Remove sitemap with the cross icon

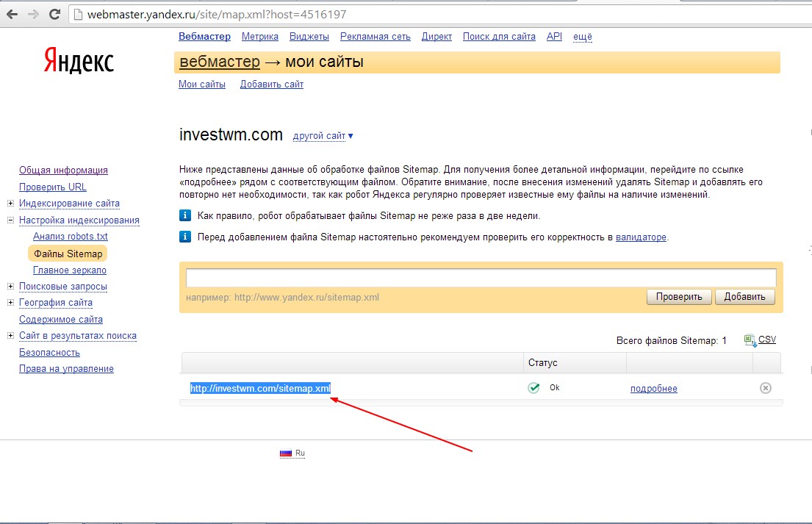point(766,388)
